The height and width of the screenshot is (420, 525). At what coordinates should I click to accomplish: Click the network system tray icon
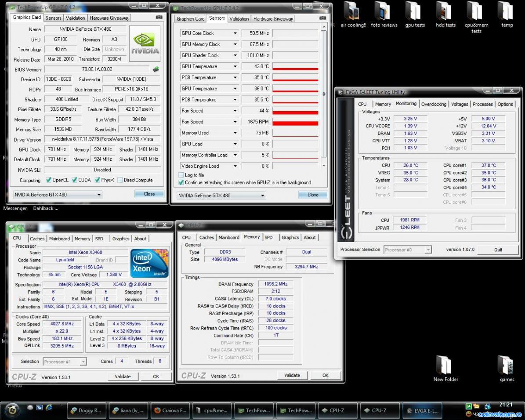click(488, 407)
